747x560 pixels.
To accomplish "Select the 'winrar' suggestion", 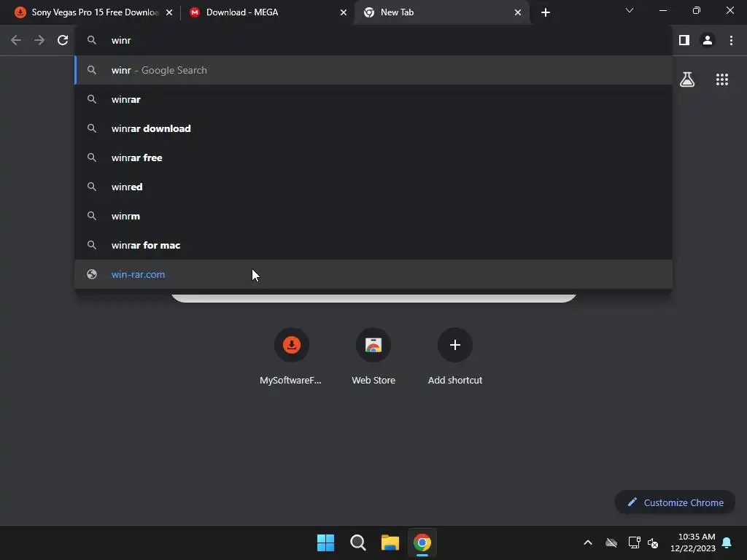I will tap(374, 99).
